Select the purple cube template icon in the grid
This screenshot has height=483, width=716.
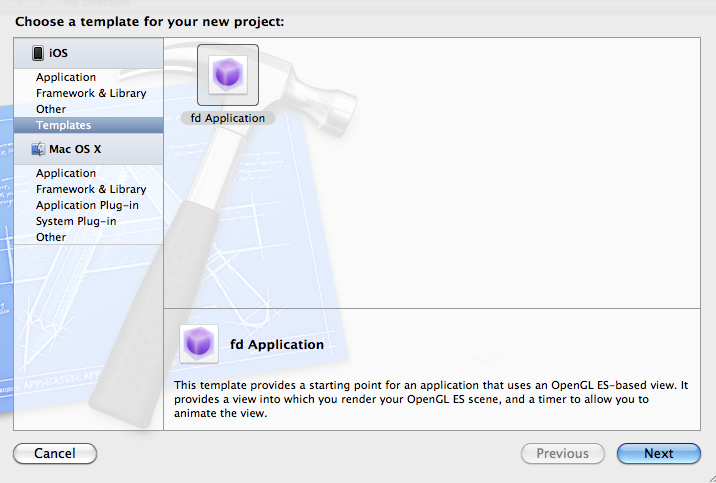click(228, 75)
